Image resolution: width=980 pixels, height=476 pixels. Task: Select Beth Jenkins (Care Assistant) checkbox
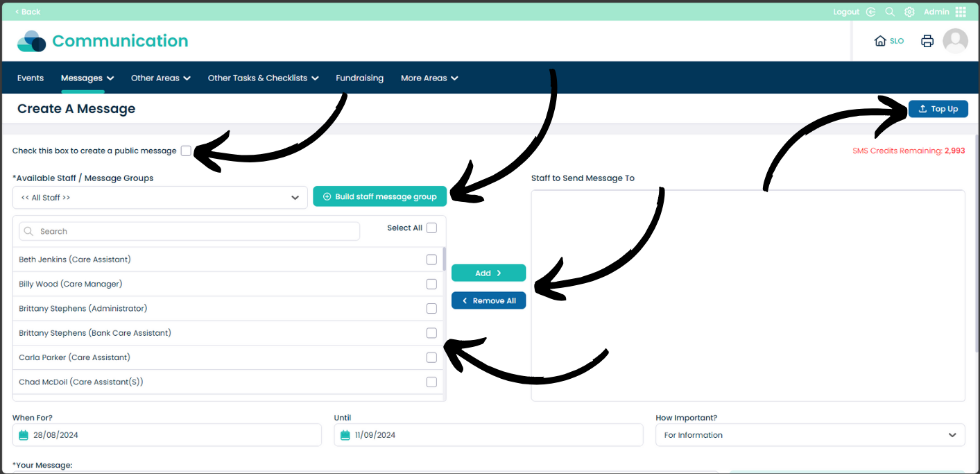pyautogui.click(x=431, y=260)
